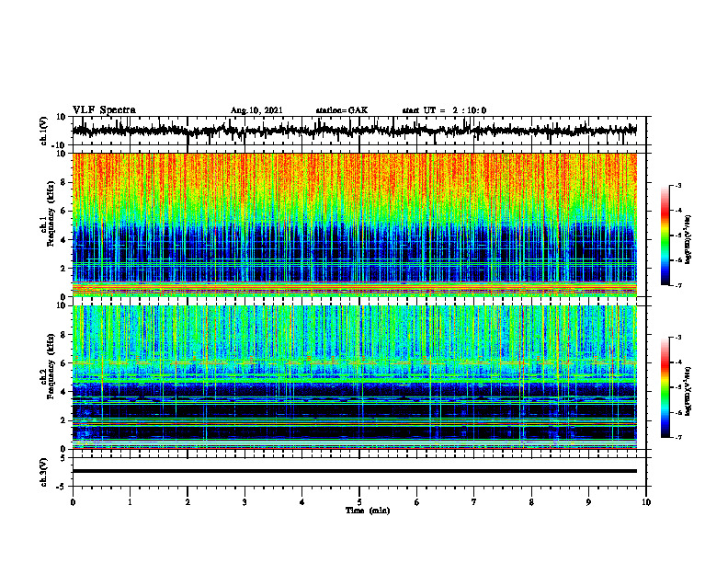Click the -10 tick label on the ch.1(V) axis

coord(60,145)
